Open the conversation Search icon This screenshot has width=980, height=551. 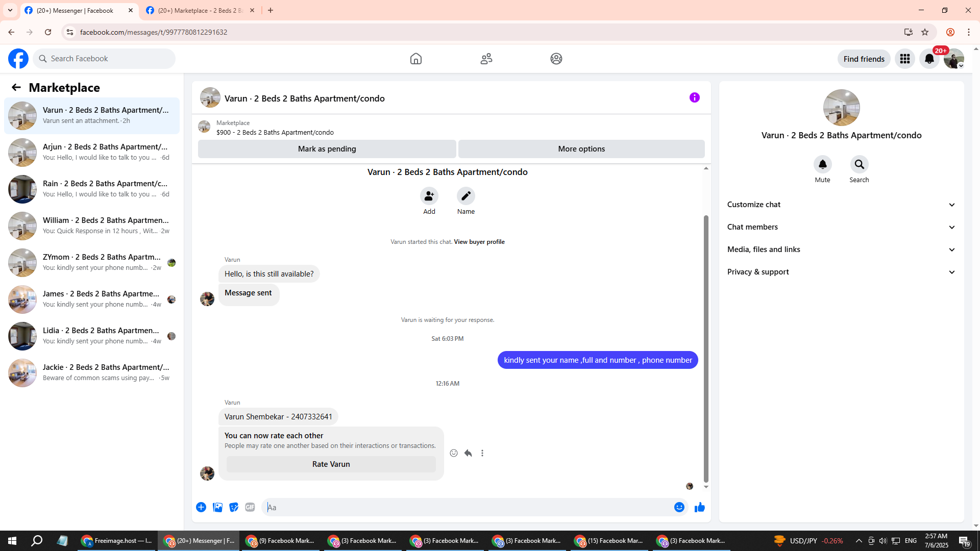pyautogui.click(x=859, y=164)
